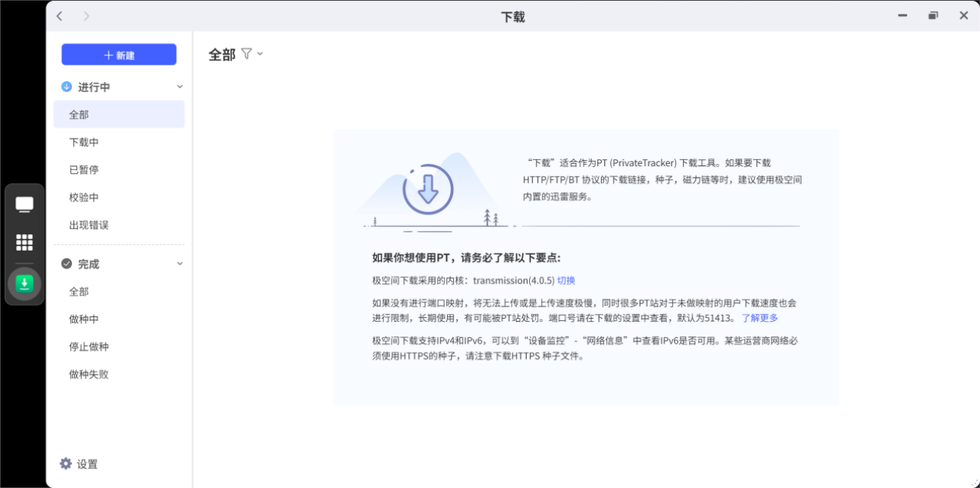Maximize the download window

pos(933,16)
